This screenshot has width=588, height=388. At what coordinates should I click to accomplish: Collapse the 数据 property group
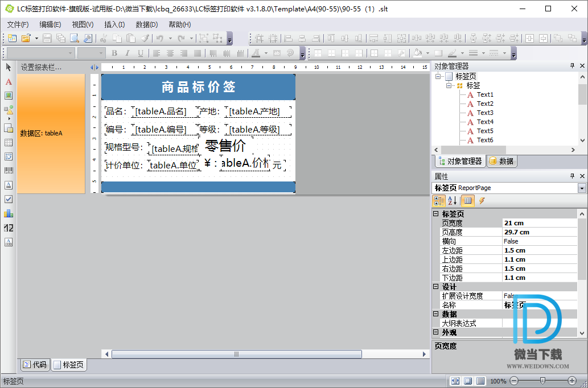click(x=436, y=314)
